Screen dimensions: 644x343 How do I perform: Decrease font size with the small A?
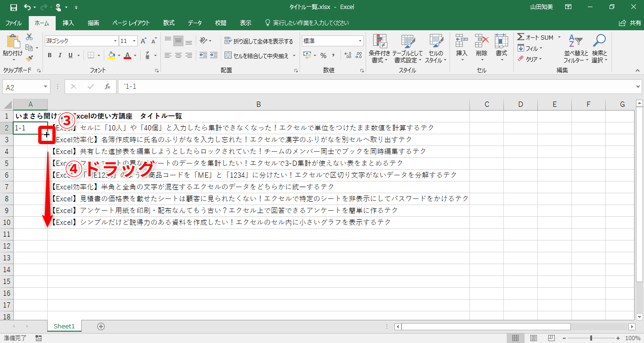click(x=155, y=41)
